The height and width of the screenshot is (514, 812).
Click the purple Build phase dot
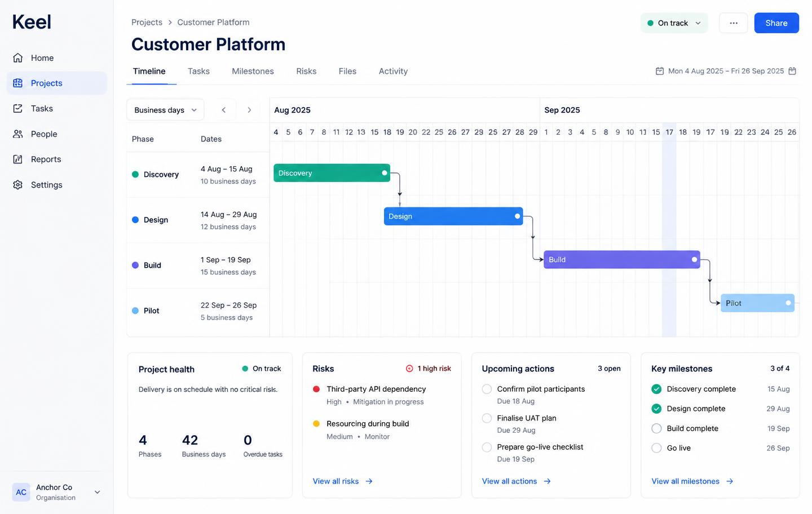[x=135, y=265]
